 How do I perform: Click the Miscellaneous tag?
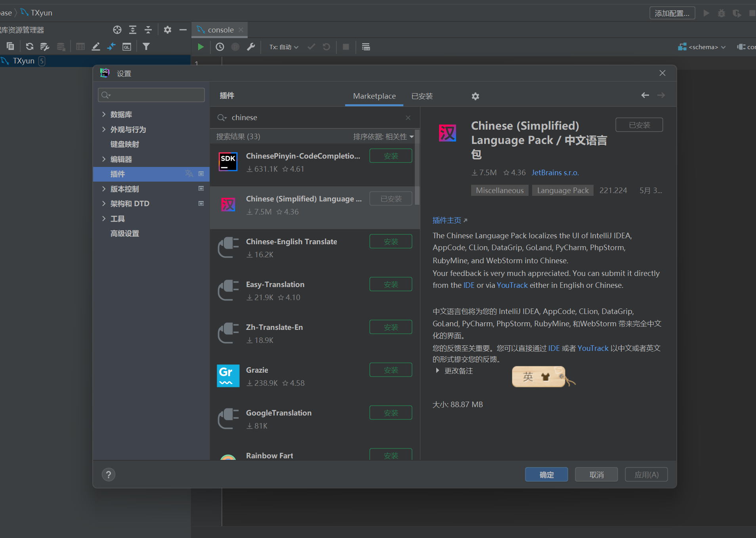(500, 191)
